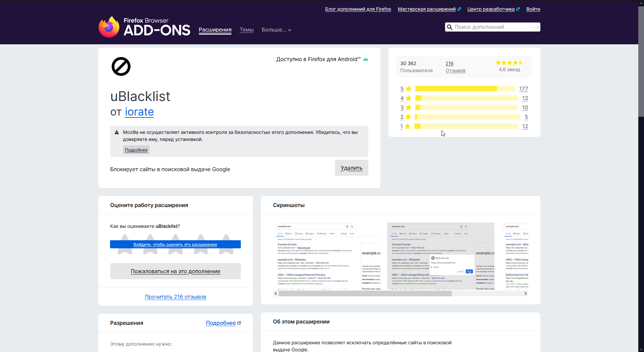Open the third partially visible screenshot
The height and width of the screenshot is (352, 644).
coord(515,256)
